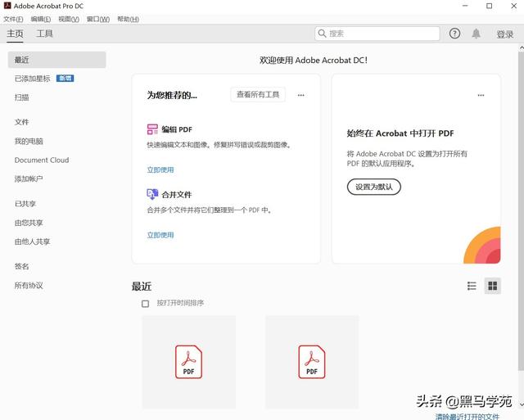Screen dimensions: 524x420
Task: Open options menu on 为您推荐的 card
Action: tap(300, 95)
